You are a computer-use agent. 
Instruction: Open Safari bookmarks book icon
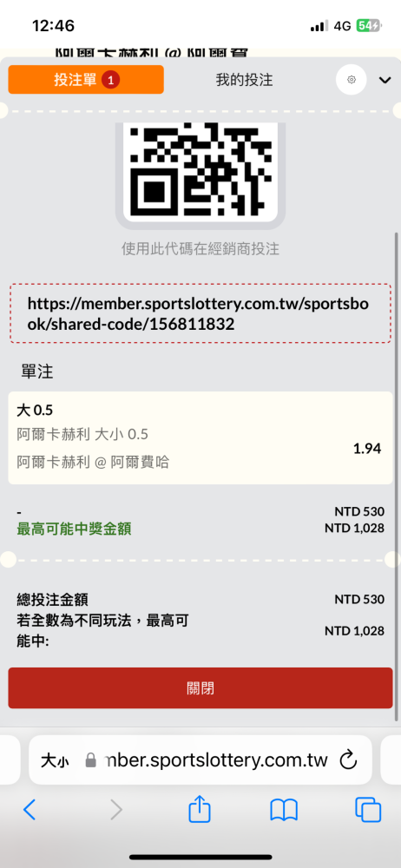284,810
